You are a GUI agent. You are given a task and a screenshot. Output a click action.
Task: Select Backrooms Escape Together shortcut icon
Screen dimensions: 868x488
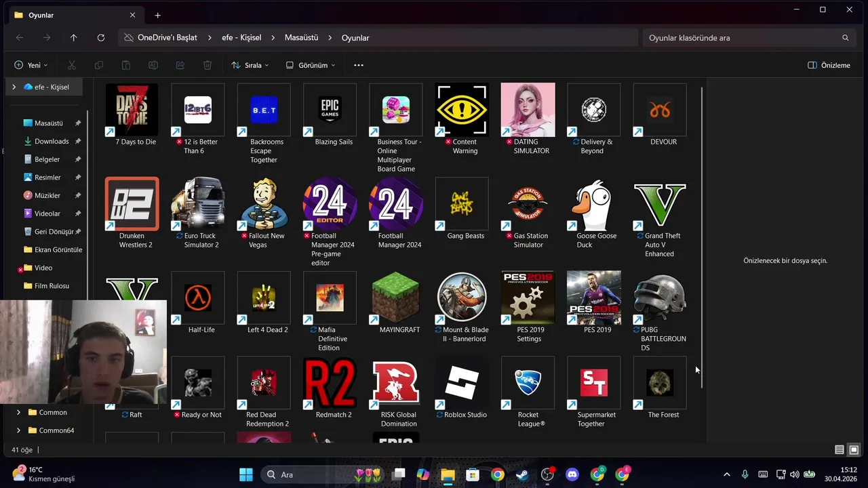(x=264, y=110)
